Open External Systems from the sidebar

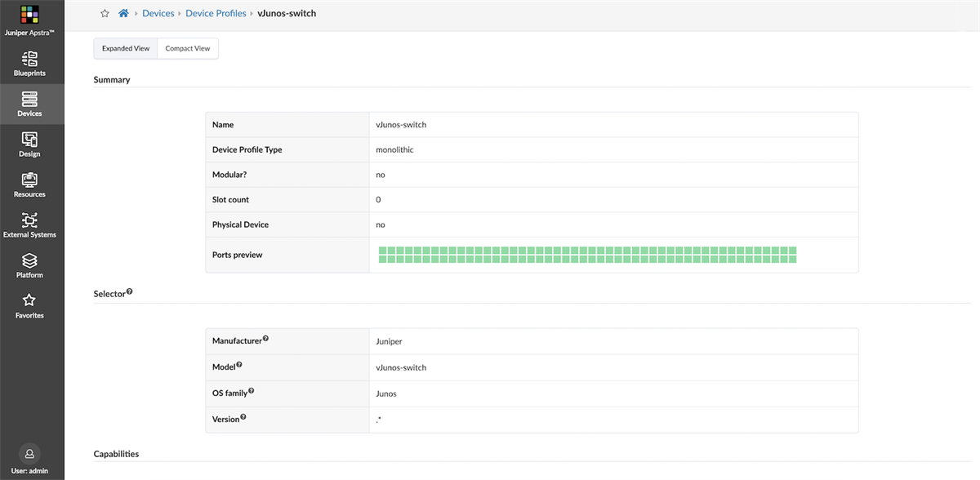[x=29, y=224]
